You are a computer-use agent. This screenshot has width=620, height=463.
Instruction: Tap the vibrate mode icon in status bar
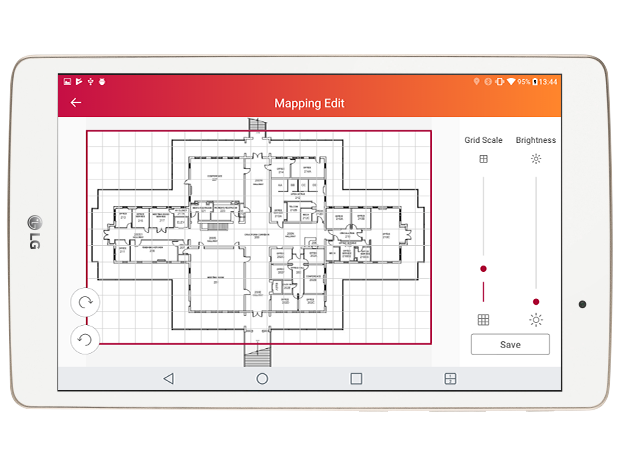[500, 82]
